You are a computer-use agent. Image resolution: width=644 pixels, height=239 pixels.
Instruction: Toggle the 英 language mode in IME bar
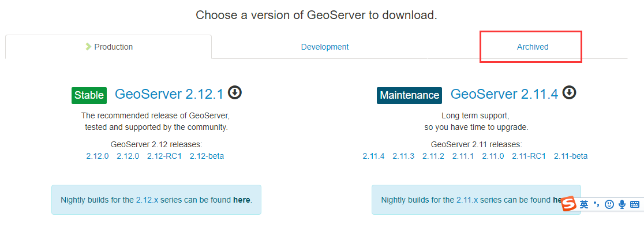click(x=584, y=204)
